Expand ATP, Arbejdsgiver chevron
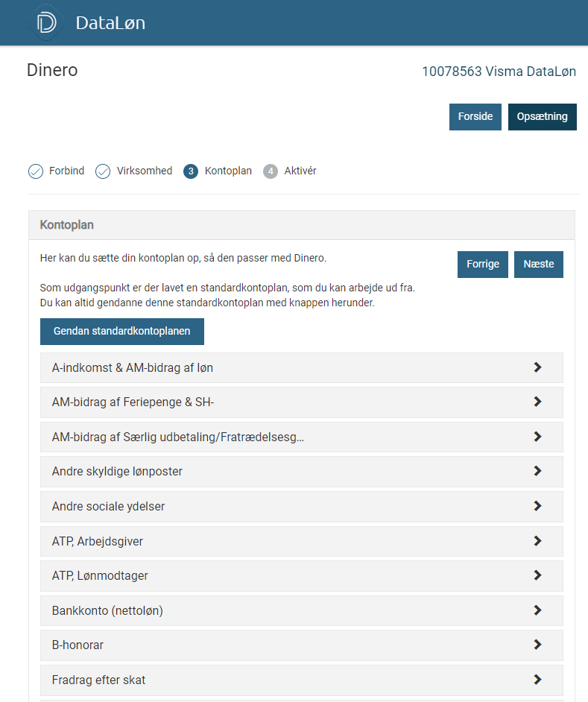Screen dimensions: 588x702 (x=538, y=541)
